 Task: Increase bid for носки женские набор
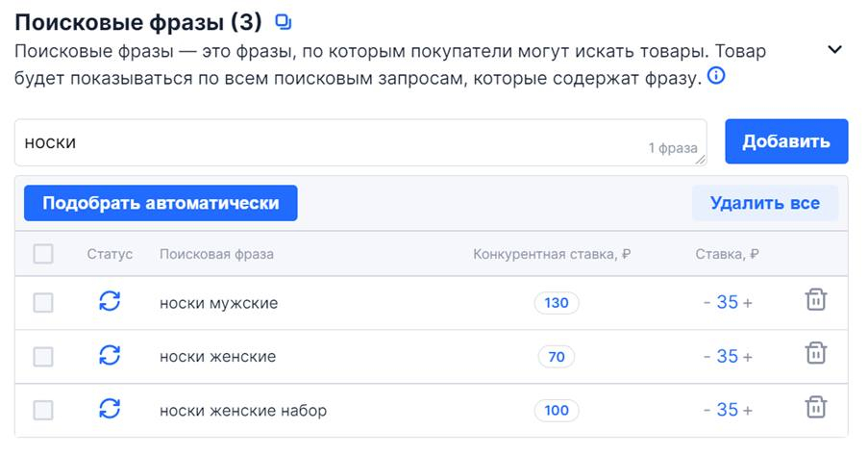point(748,411)
